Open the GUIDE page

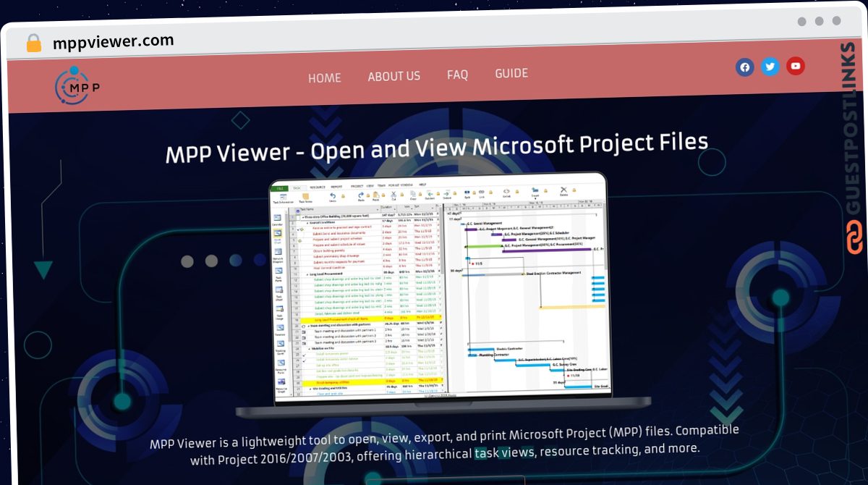pos(511,73)
